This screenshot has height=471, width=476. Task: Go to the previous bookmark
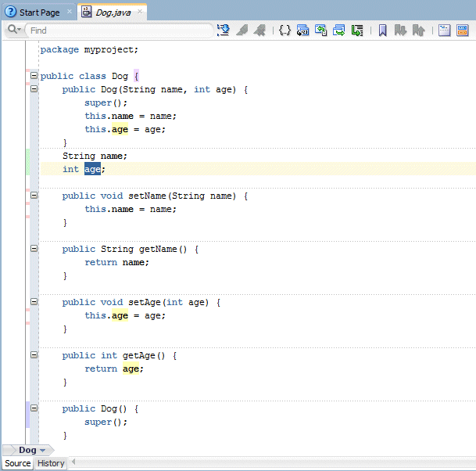click(x=419, y=31)
